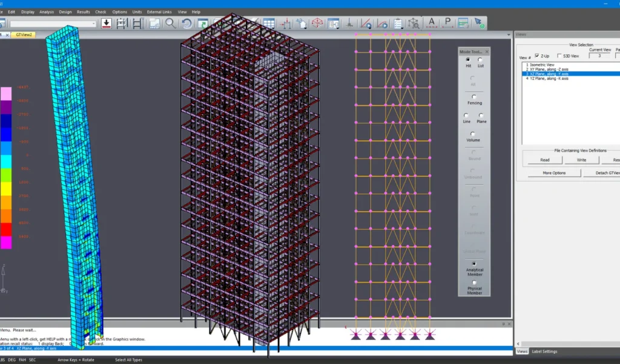Click the Write button
This screenshot has width=620, height=364.
(581, 160)
